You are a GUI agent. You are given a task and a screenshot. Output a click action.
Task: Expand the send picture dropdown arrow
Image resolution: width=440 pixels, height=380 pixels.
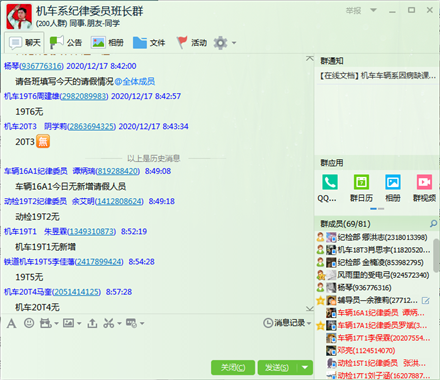[x=79, y=323]
